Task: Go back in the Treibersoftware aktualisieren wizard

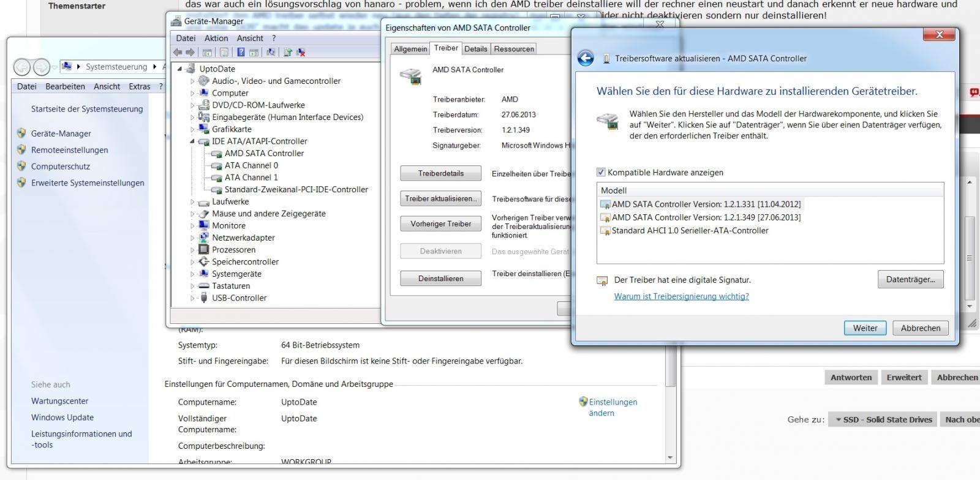Action: click(586, 58)
